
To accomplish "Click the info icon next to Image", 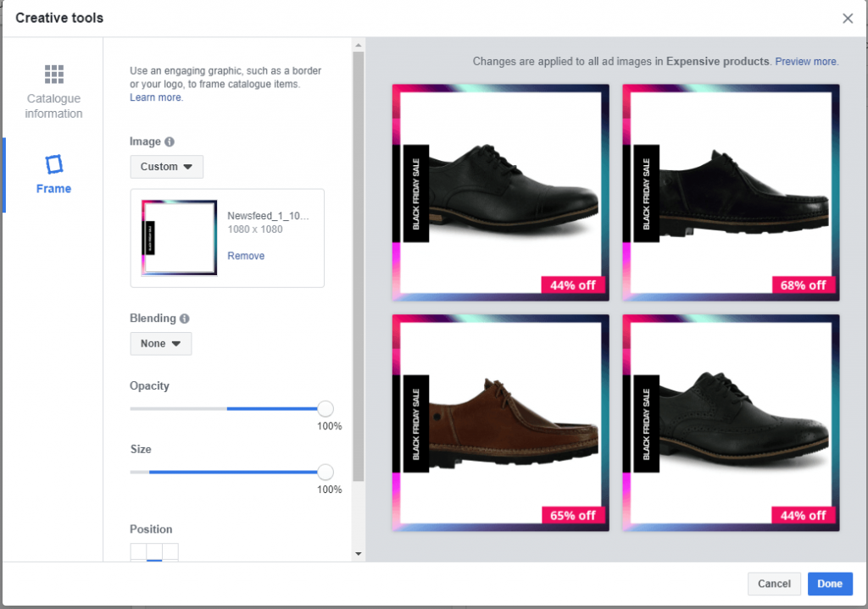I will coord(170,142).
